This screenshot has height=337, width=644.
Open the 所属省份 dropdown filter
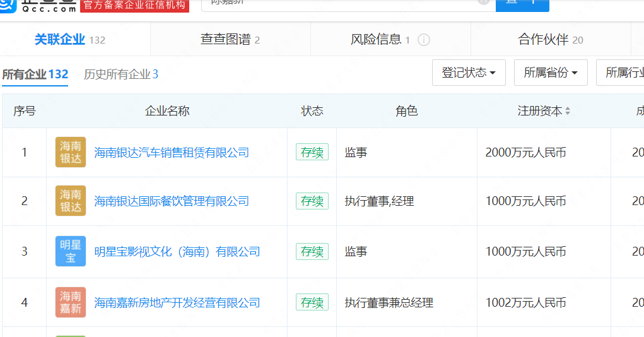point(551,73)
